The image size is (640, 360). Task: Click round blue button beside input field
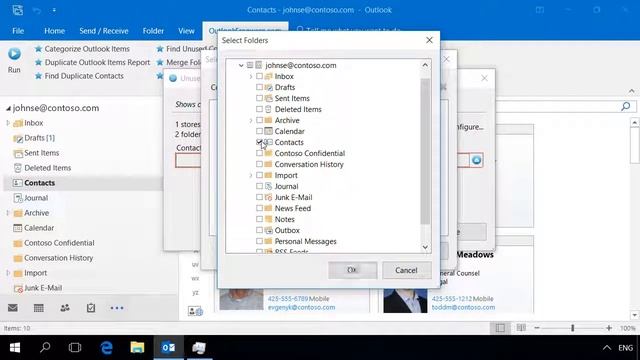[476, 160]
